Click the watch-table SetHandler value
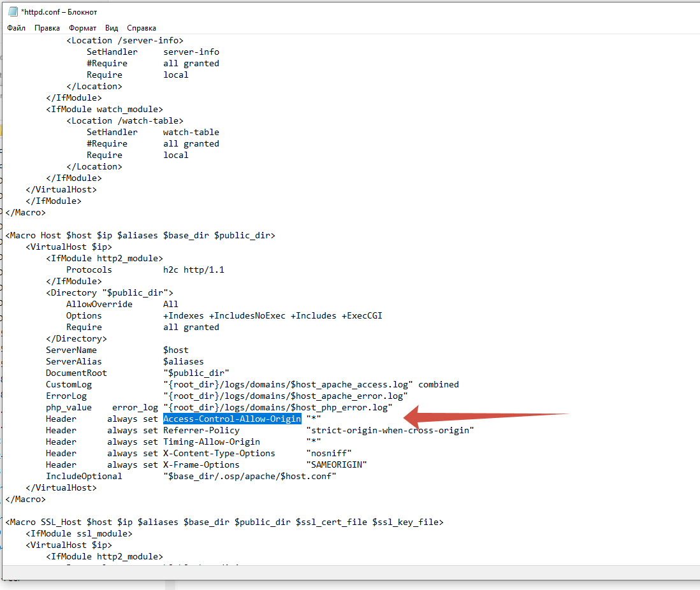The width and height of the screenshot is (700, 590). coord(191,132)
